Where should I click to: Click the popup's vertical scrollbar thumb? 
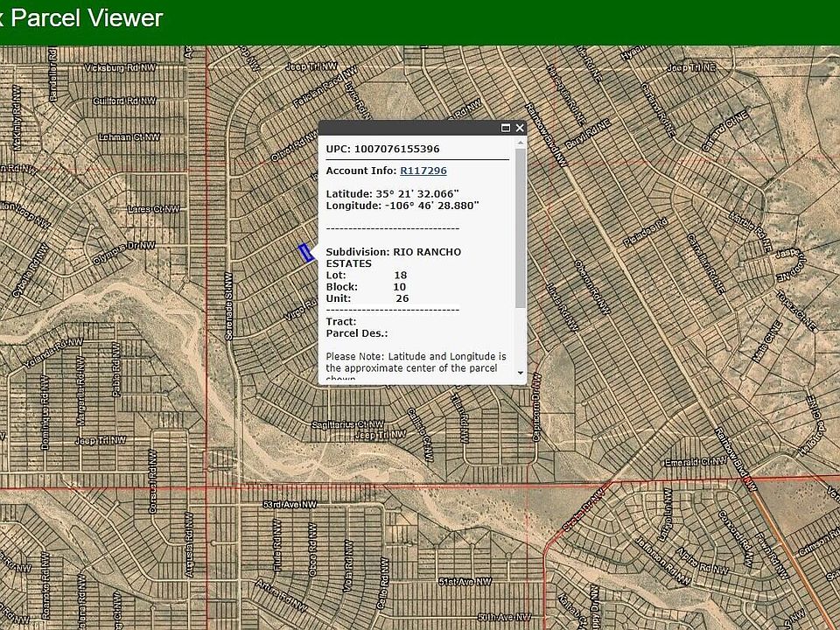pyautogui.click(x=520, y=227)
